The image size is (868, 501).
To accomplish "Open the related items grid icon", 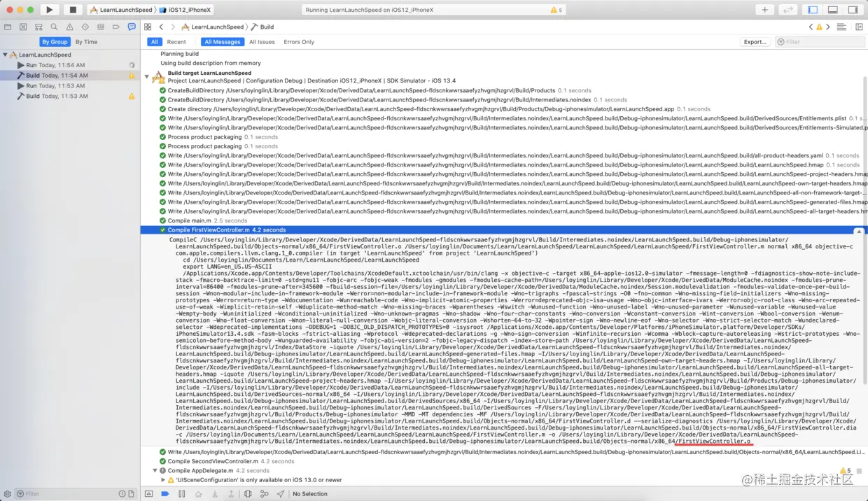I will click(x=148, y=27).
